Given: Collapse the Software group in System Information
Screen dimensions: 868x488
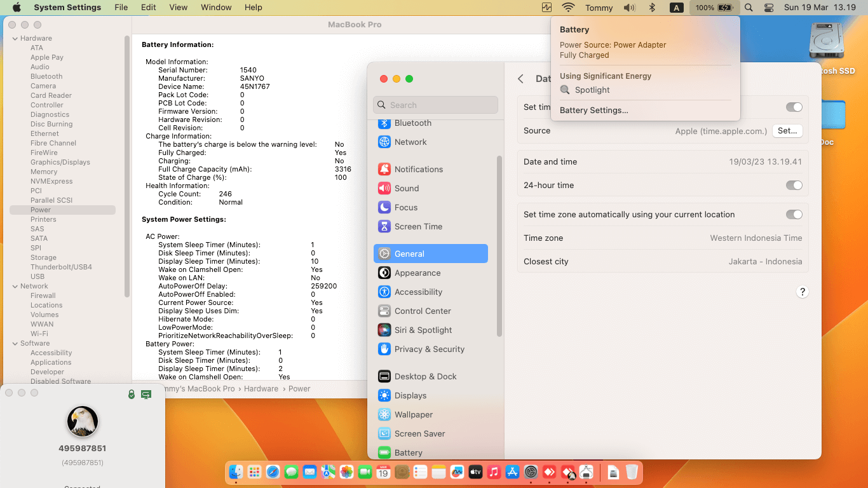Looking at the screenshot, I should [15, 343].
